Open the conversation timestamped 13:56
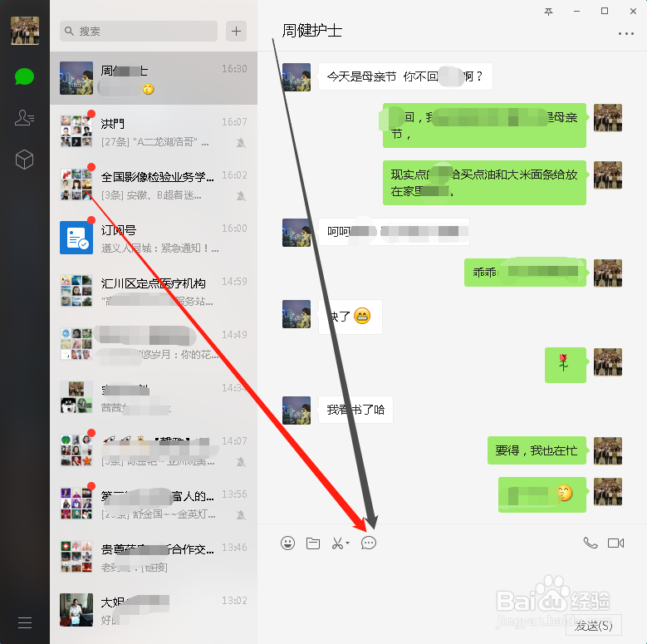Screen dimensions: 647x644 pyautogui.click(x=154, y=504)
